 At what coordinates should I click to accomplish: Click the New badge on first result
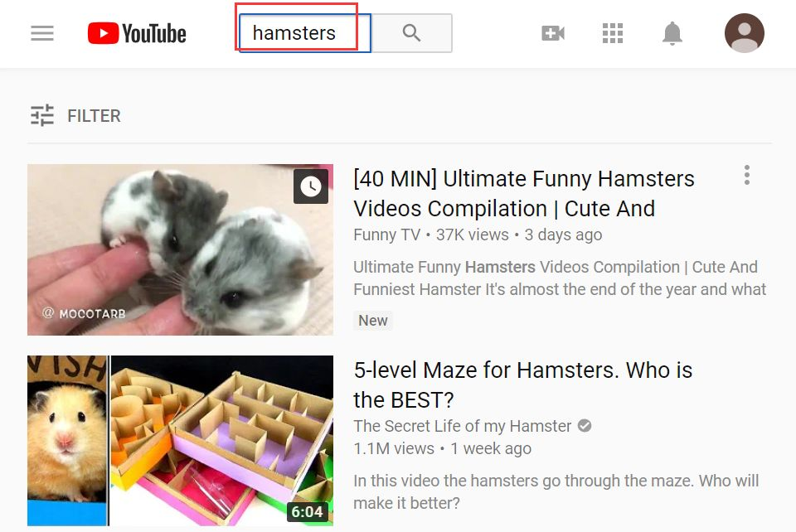click(x=373, y=321)
